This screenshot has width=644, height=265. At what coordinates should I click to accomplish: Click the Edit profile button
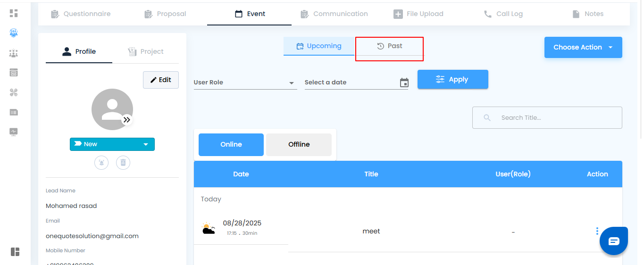(x=161, y=80)
